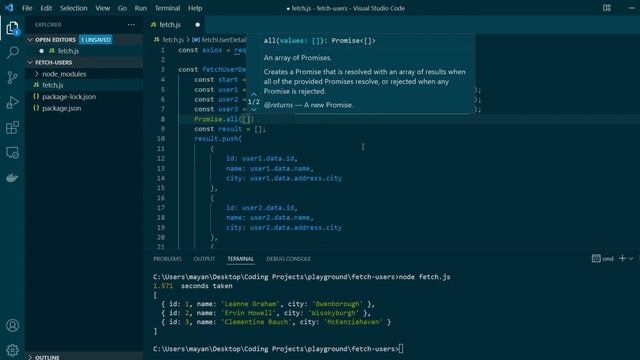Open Explorer more actions ellipsis

pyautogui.click(x=131, y=24)
